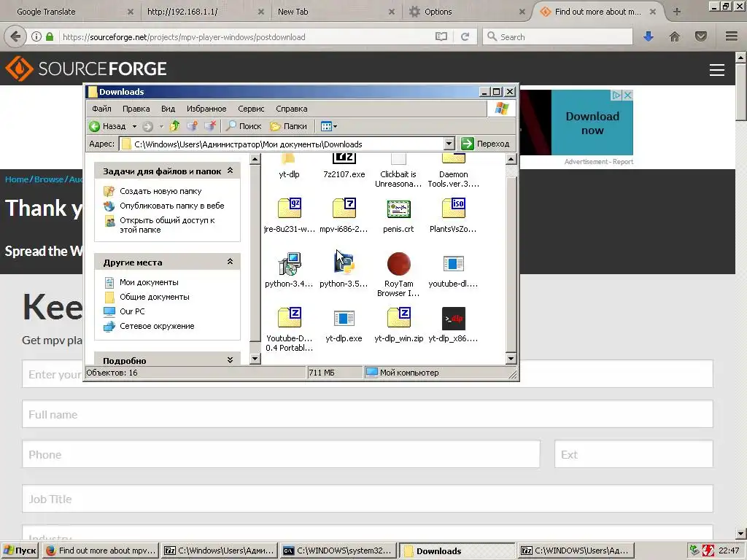Select the python-3.4 installer icon
The width and height of the screenshot is (747, 560).
pos(289,263)
